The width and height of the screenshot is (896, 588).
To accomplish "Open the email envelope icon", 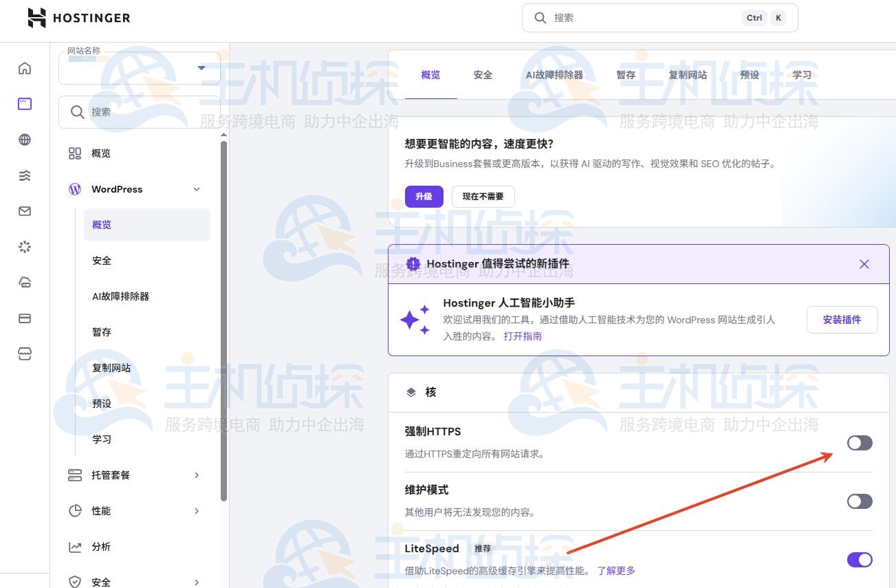I will [25, 211].
